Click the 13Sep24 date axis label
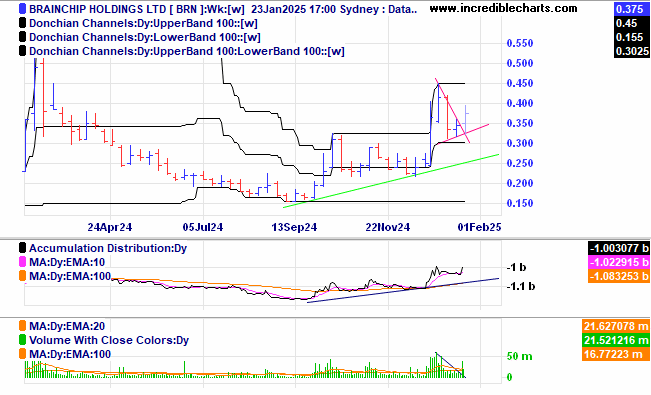 pos(294,227)
